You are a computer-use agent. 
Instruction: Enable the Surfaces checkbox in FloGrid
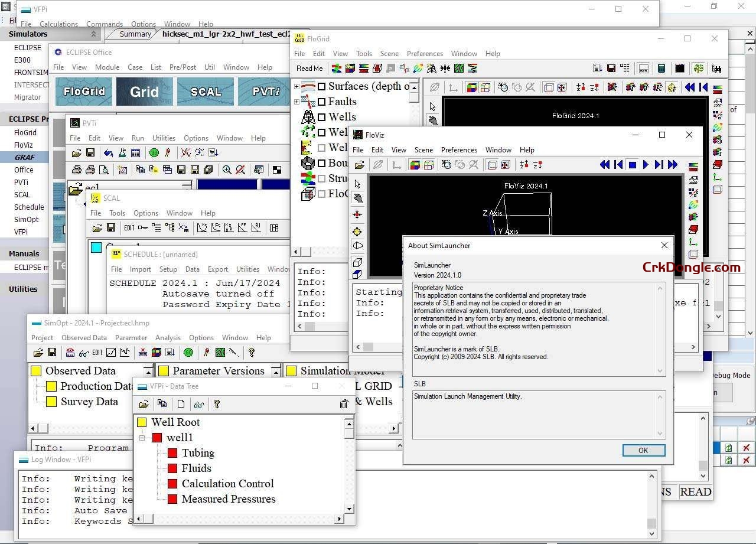click(322, 86)
